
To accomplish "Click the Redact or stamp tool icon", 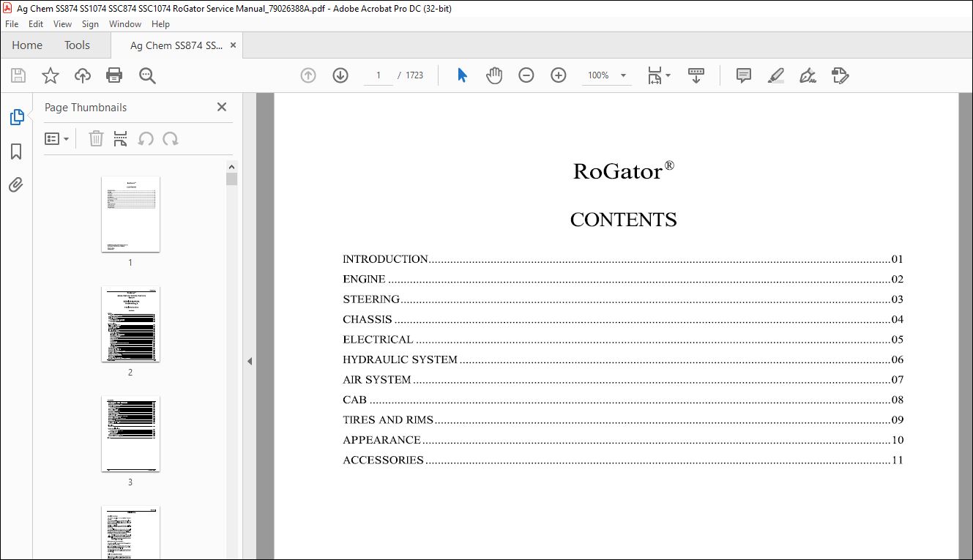I will [840, 75].
